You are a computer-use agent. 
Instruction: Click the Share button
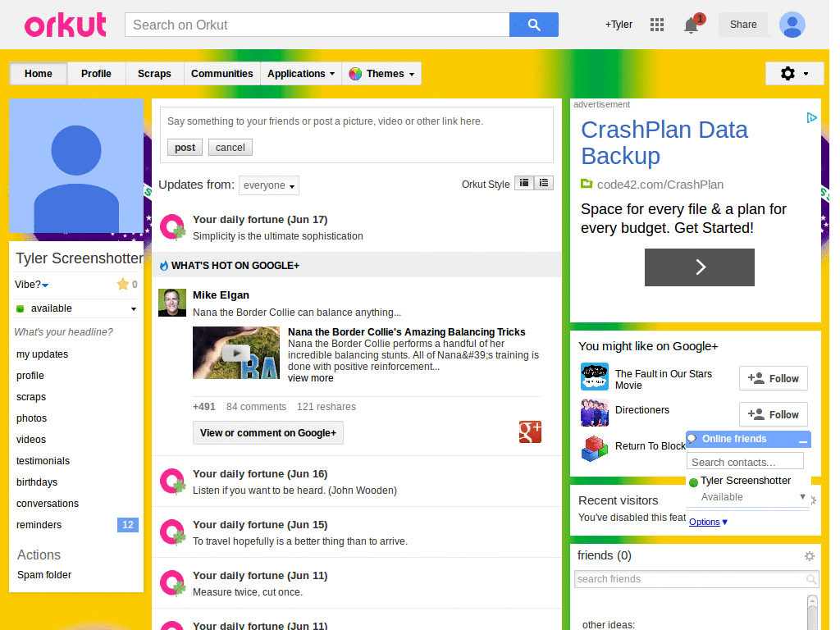743,25
